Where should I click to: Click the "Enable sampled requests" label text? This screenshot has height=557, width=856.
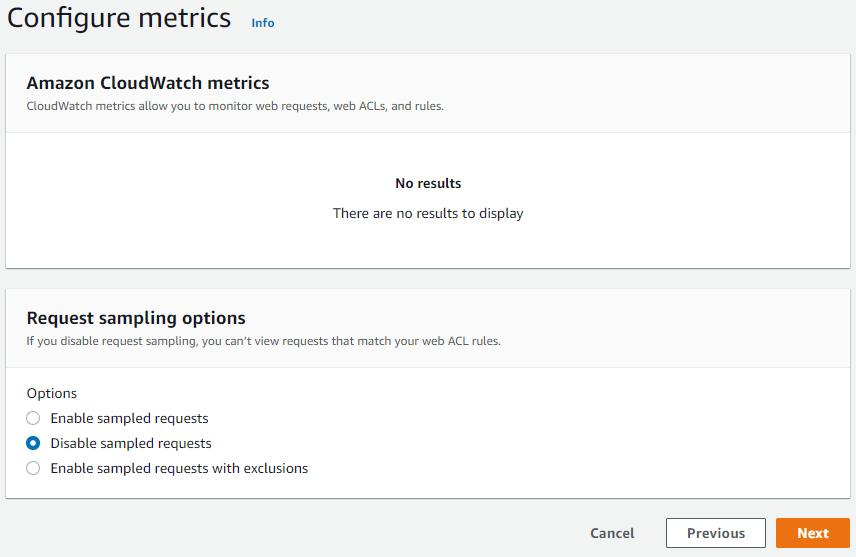[129, 418]
